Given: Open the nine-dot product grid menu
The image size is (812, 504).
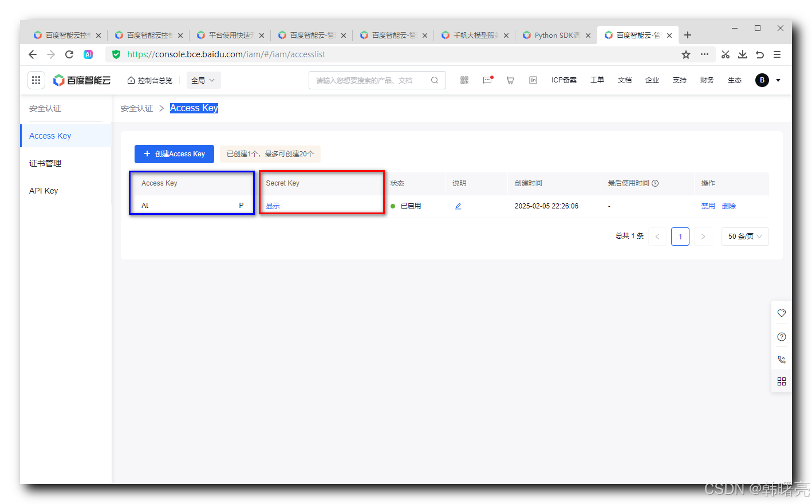Looking at the screenshot, I should point(36,80).
